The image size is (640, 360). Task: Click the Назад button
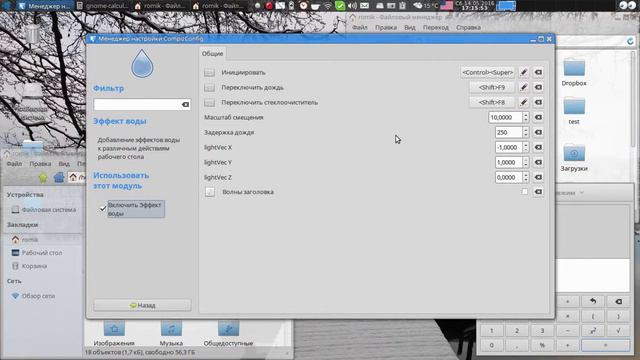pos(142,305)
